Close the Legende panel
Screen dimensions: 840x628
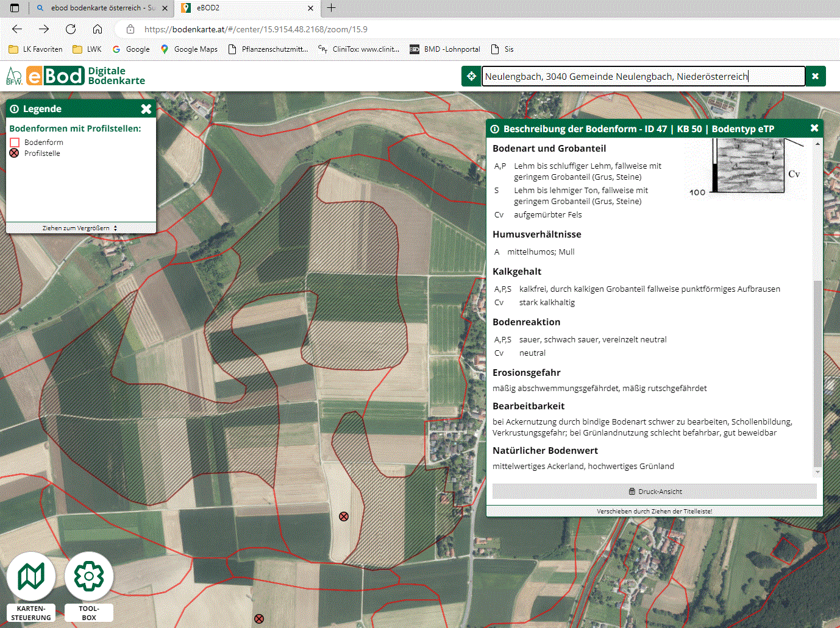coord(146,109)
